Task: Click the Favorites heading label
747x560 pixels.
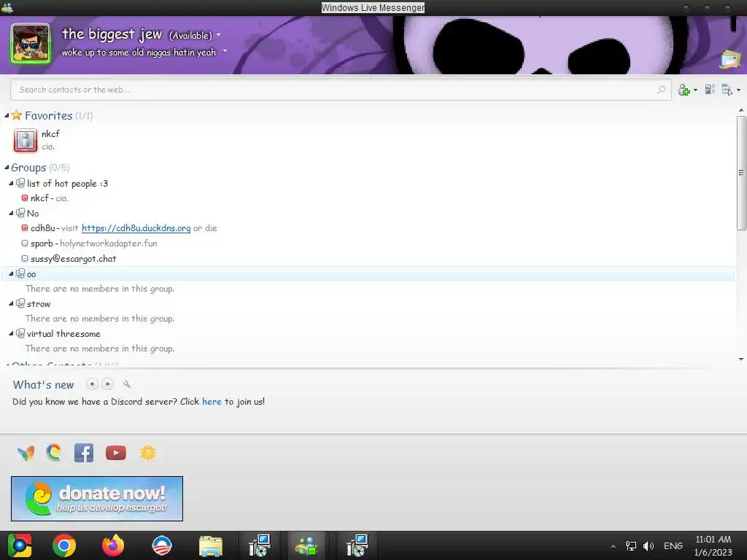Action: 49,116
